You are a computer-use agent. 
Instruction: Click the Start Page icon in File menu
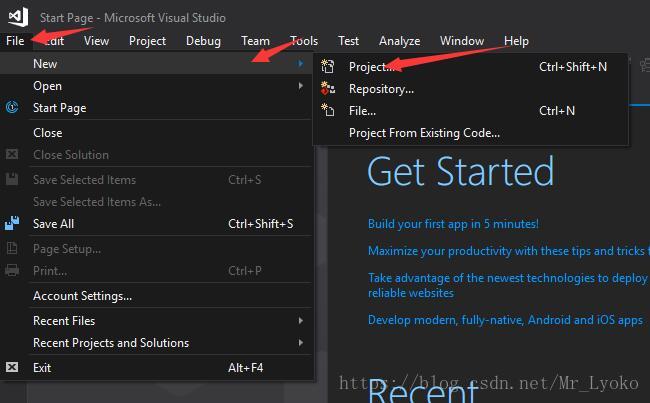click(x=12, y=107)
